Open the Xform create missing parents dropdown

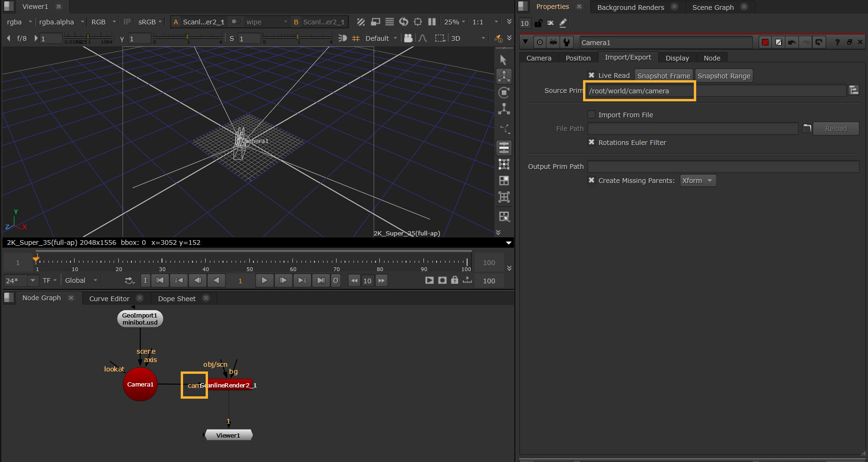click(698, 181)
